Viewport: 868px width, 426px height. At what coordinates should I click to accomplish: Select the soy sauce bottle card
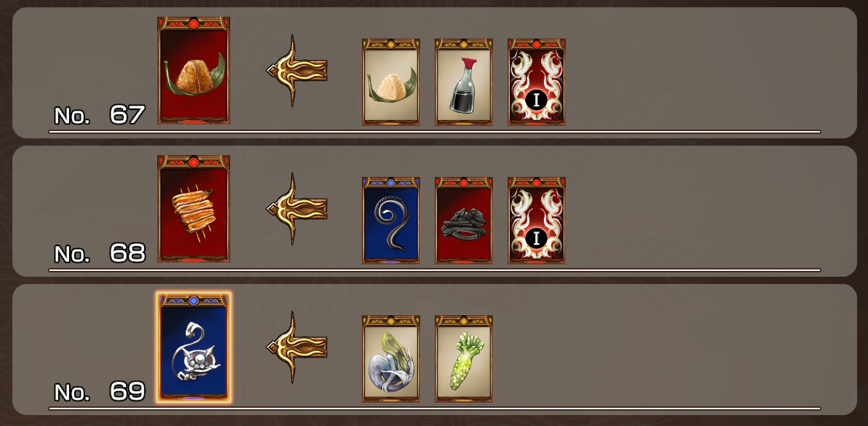pyautogui.click(x=463, y=82)
